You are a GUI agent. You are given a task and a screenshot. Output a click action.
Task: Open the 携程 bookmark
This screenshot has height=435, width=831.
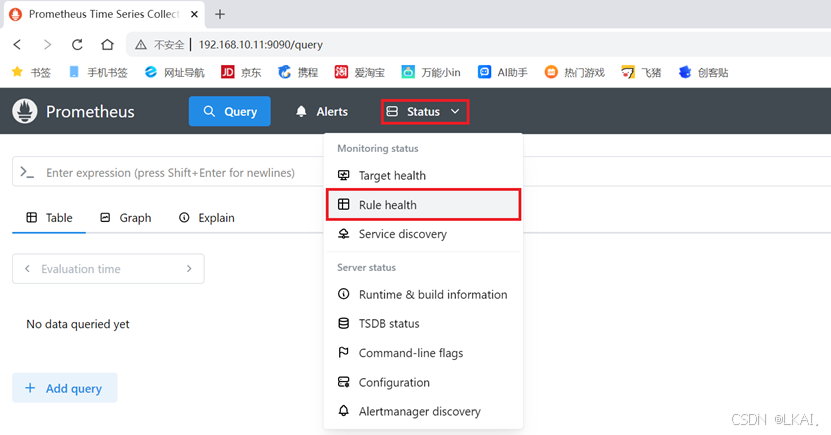298,72
